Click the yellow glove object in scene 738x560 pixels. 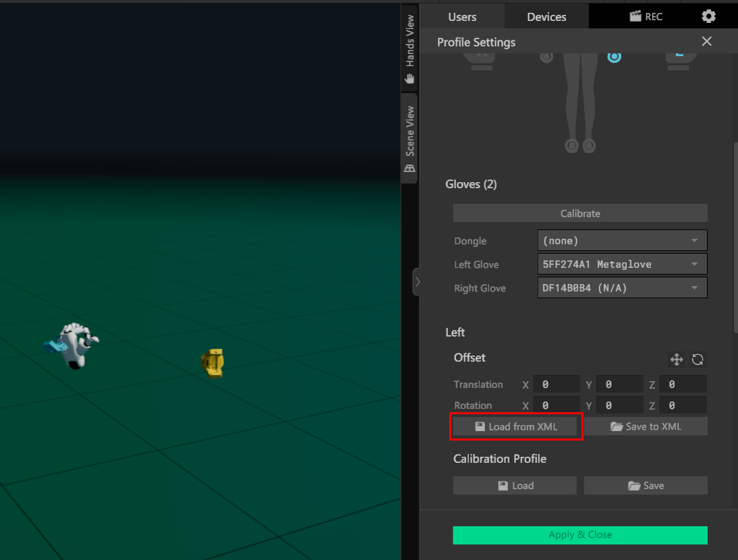point(212,363)
